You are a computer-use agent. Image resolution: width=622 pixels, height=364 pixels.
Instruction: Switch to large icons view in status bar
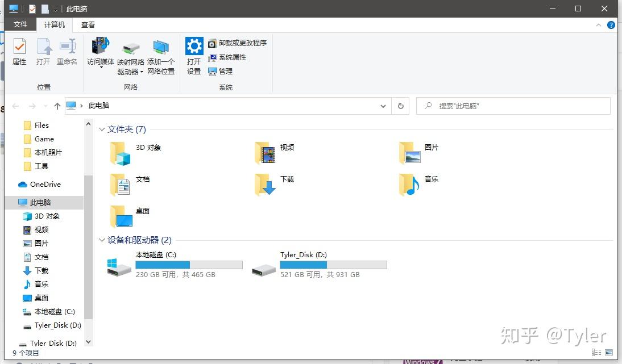coord(609,352)
